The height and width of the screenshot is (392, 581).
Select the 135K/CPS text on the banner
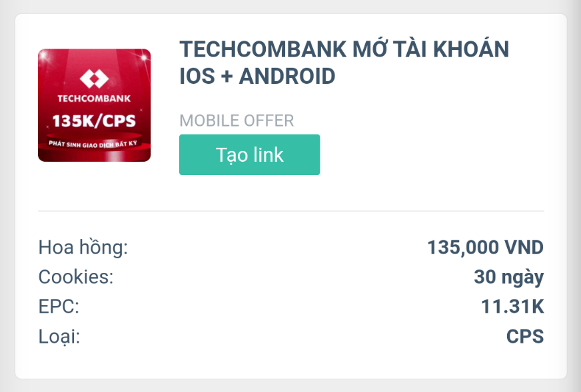94,122
